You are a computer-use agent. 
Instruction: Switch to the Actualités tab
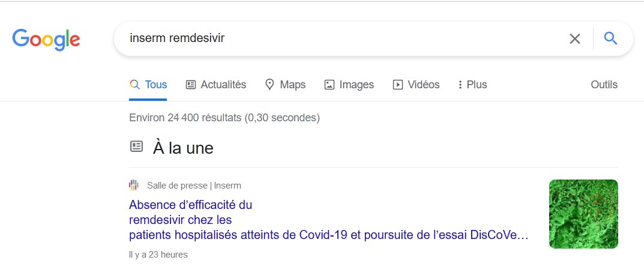pyautogui.click(x=216, y=85)
